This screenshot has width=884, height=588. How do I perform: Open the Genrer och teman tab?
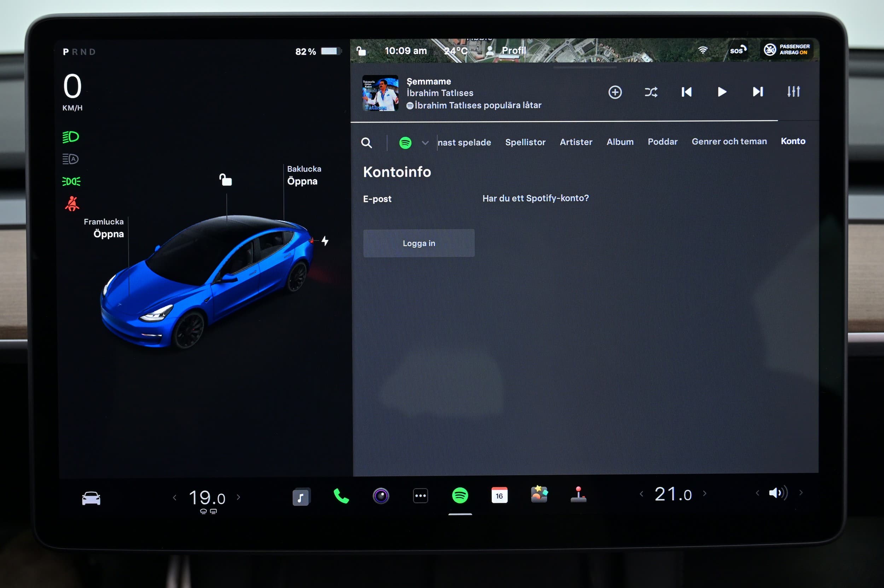coord(729,141)
